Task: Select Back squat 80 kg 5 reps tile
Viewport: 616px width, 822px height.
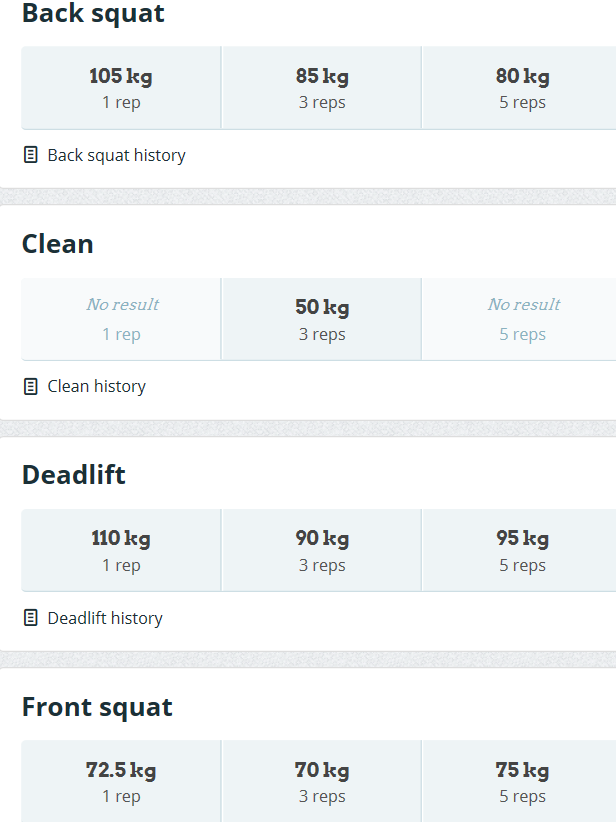Action: click(x=519, y=88)
